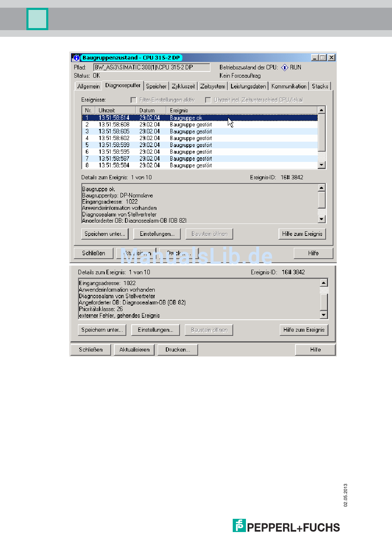Open Einstellungen... in the upper dialog
This screenshot has width=392, height=556.
157,234
